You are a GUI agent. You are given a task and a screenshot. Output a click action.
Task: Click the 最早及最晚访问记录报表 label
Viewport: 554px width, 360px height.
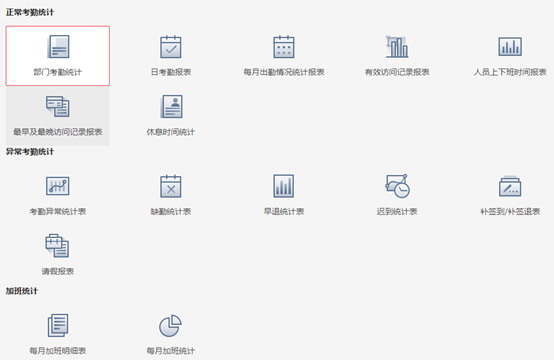[58, 132]
